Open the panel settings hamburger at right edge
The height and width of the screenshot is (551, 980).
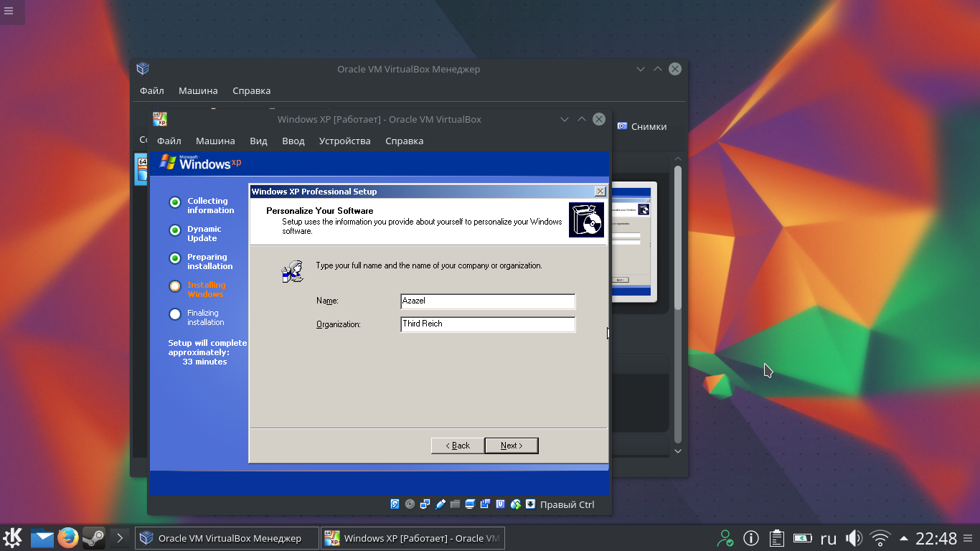[969, 538]
